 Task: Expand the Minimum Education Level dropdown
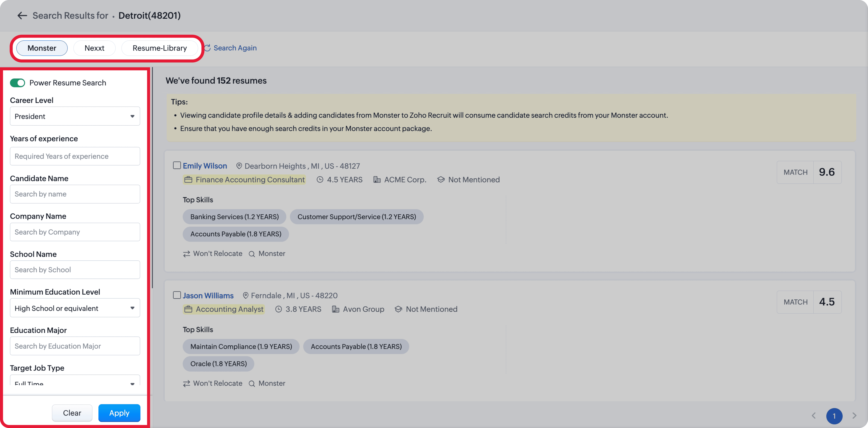(75, 308)
